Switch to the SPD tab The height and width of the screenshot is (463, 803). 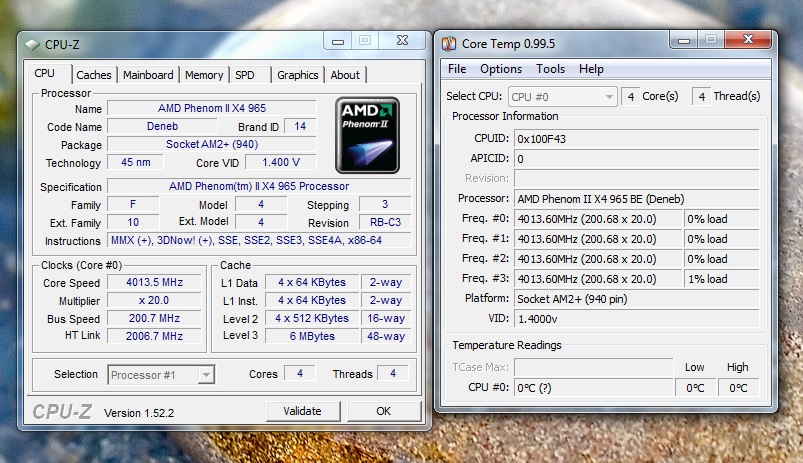pyautogui.click(x=245, y=75)
